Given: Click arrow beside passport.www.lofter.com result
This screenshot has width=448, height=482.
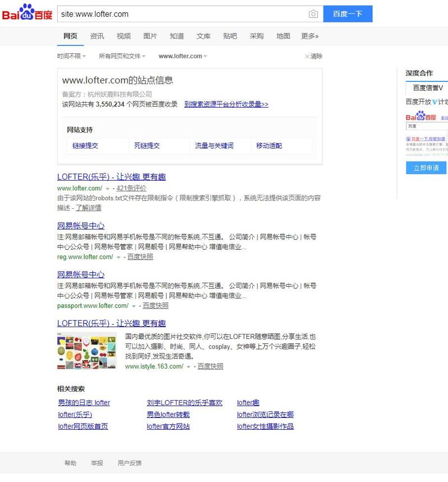Looking at the screenshot, I should 133,306.
